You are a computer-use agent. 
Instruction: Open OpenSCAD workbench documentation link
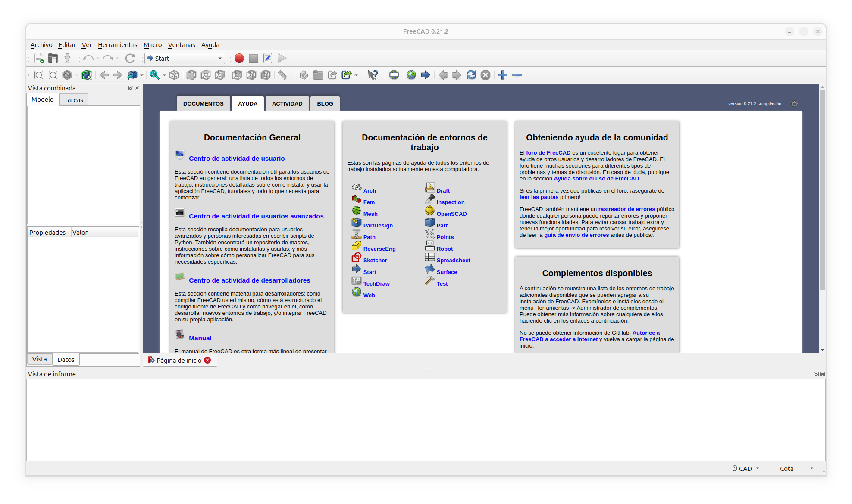[451, 214]
